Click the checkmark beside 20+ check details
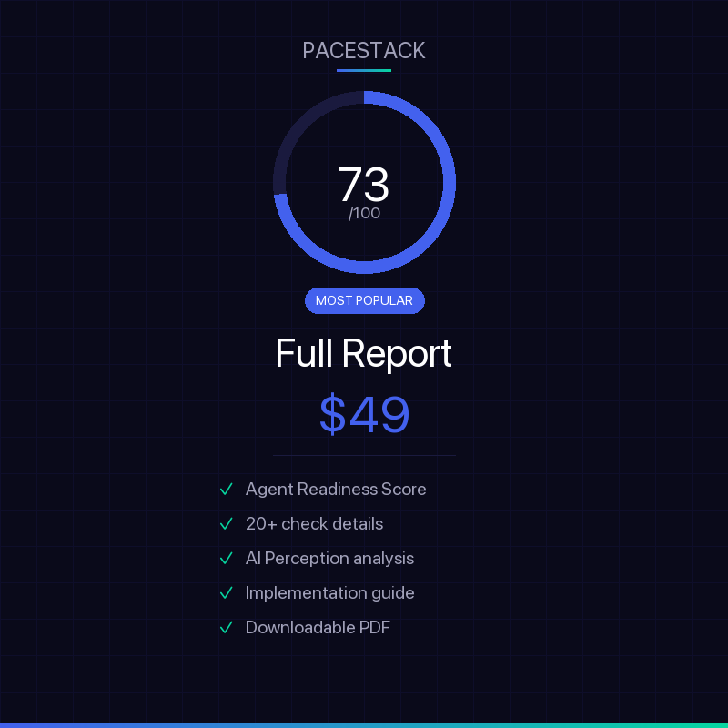 [x=226, y=524]
